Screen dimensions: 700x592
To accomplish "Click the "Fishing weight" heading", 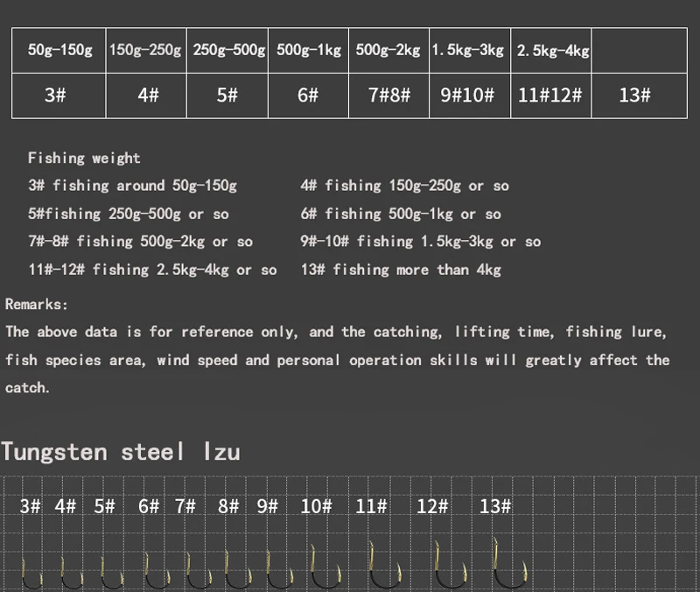I will [x=84, y=158].
